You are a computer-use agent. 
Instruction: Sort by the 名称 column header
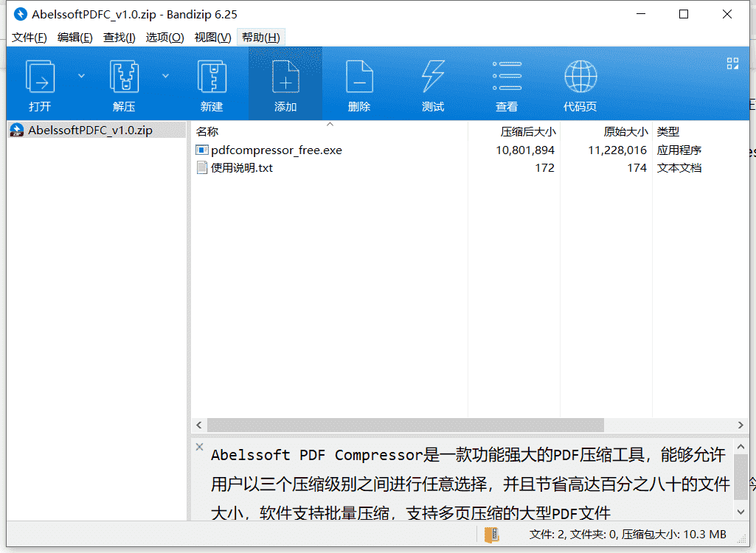(x=329, y=131)
